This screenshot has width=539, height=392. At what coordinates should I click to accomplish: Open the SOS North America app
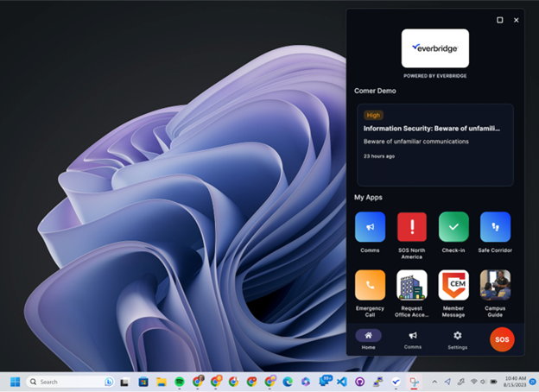point(412,227)
